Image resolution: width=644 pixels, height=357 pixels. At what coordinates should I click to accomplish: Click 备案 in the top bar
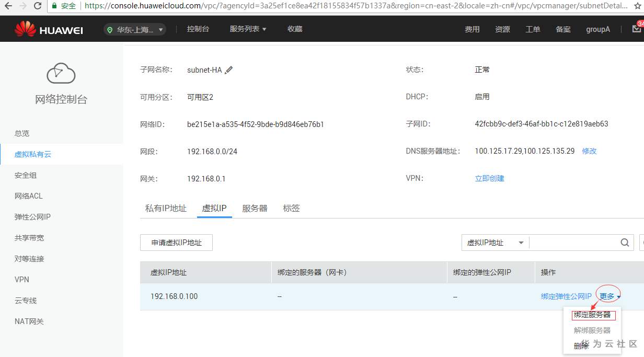563,29
